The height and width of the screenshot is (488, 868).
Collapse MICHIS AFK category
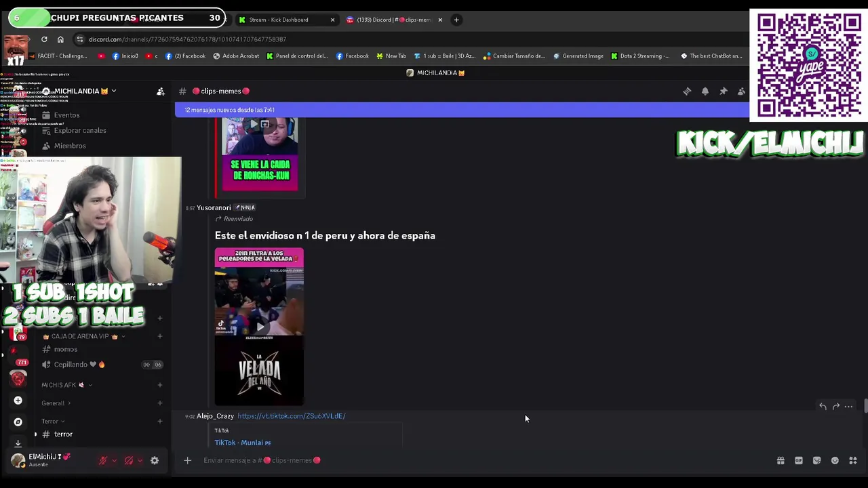pos(66,385)
